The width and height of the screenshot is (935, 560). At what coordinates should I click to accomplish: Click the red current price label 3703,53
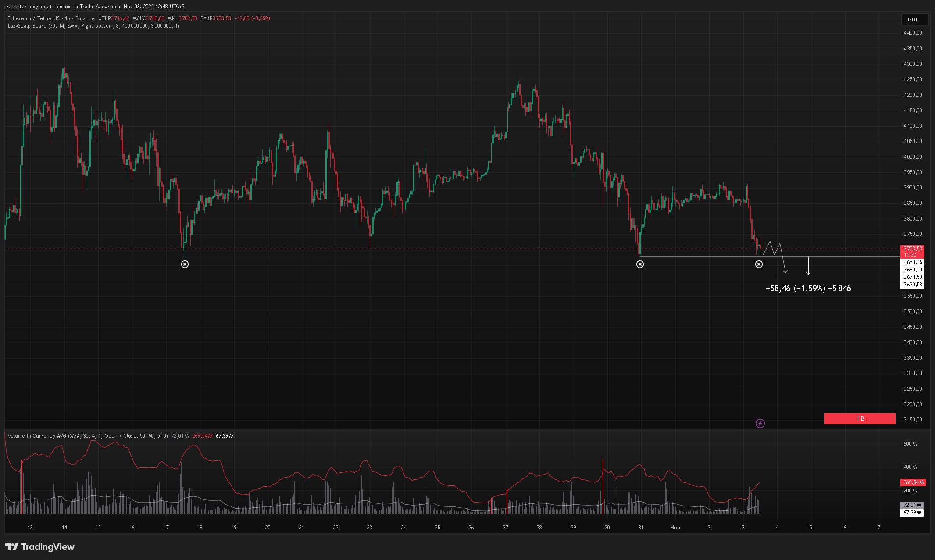tap(912, 249)
